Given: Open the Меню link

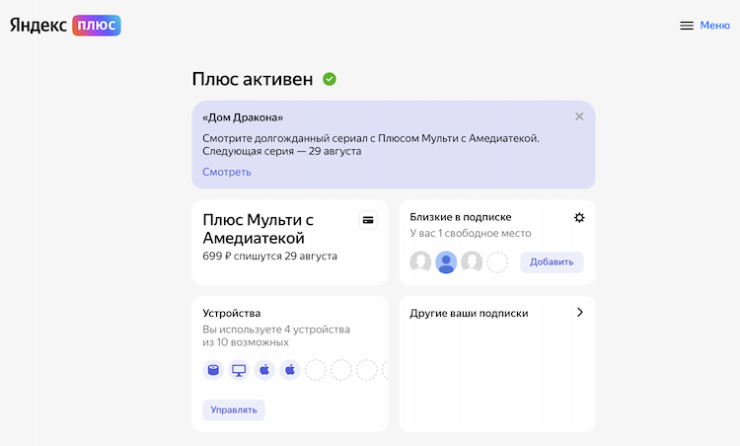Looking at the screenshot, I should pyautogui.click(x=715, y=25).
